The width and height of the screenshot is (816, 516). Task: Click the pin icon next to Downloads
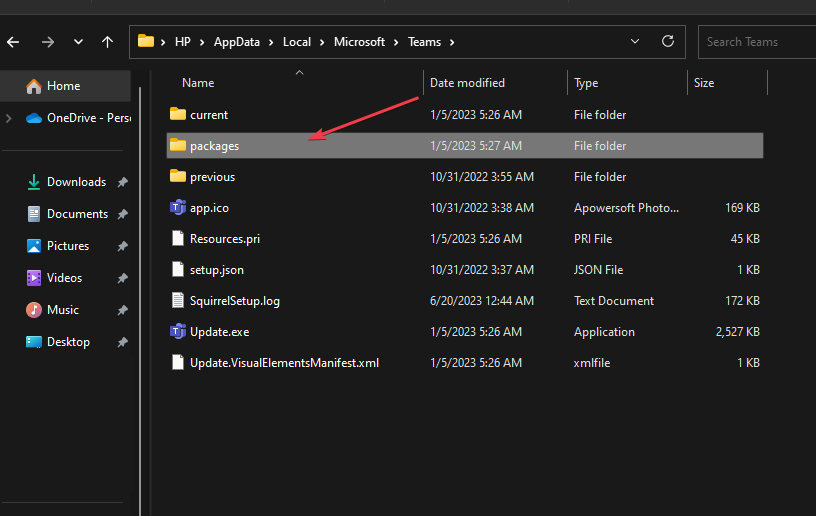click(x=123, y=182)
